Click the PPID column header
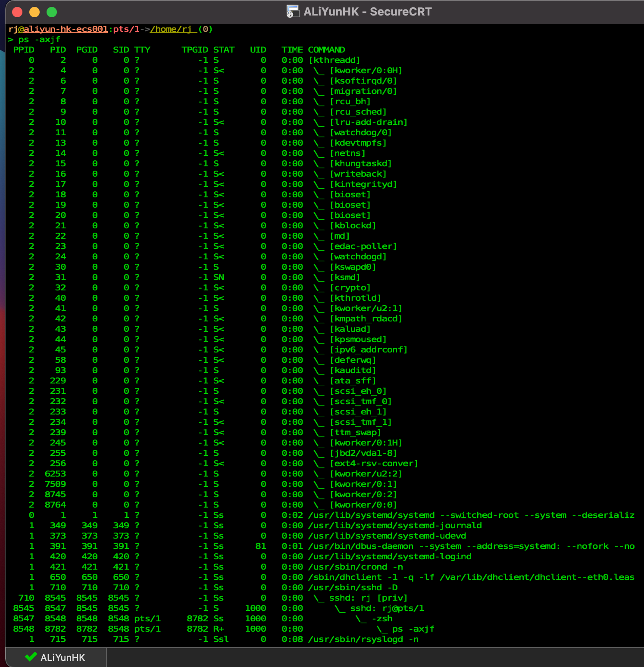The width and height of the screenshot is (644, 667). pos(24,50)
